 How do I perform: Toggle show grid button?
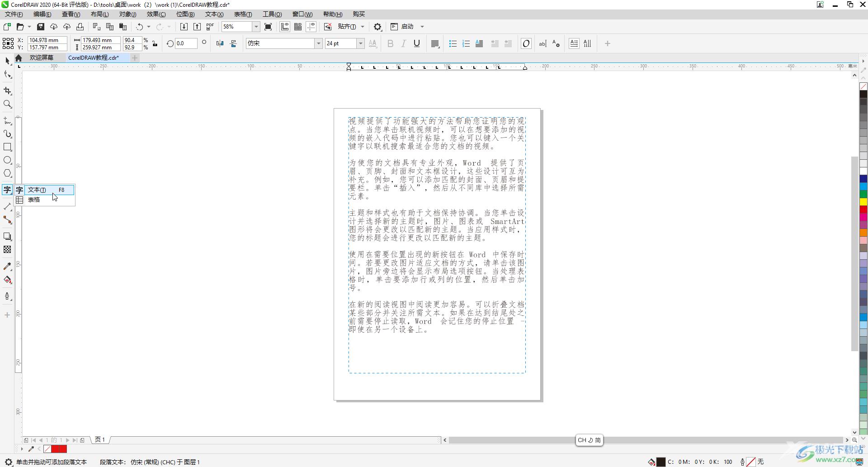(x=298, y=27)
